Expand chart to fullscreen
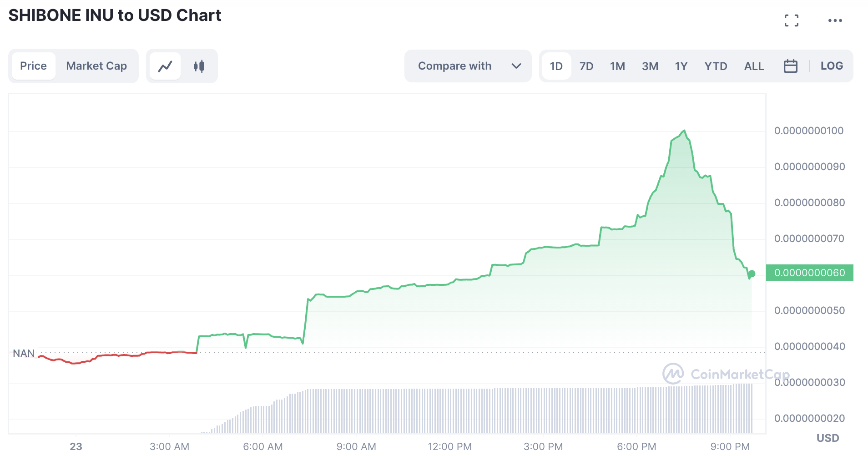Image resolution: width=868 pixels, height=456 pixels. pos(791,20)
